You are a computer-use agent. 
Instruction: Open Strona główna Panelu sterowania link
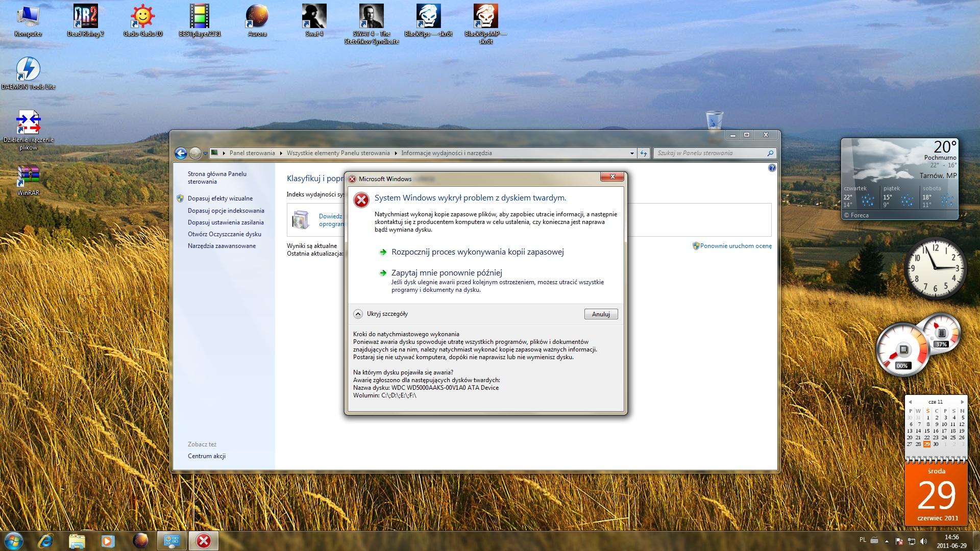pyautogui.click(x=217, y=178)
